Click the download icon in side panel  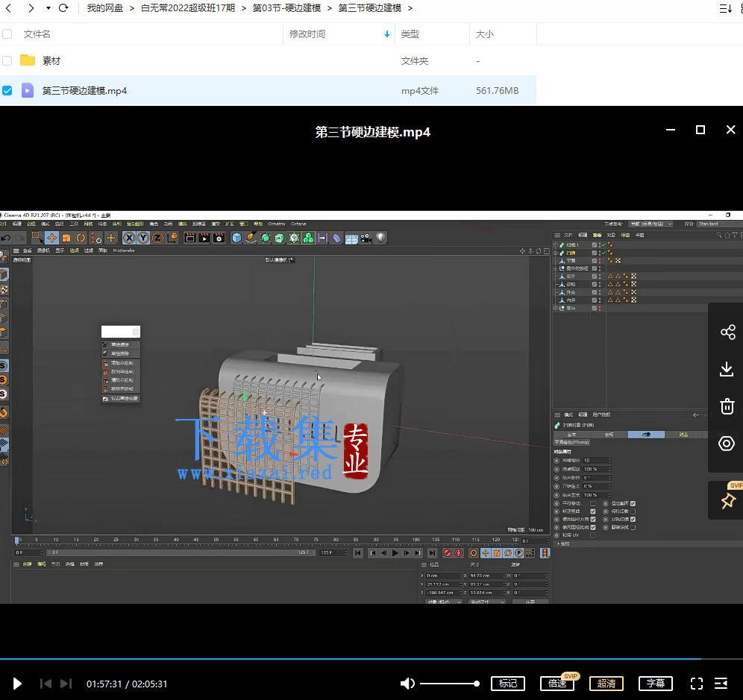[727, 369]
